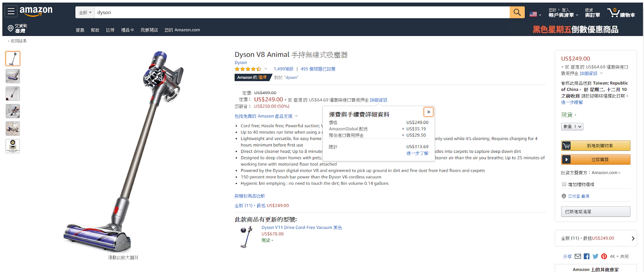Open Amazon's Choice badge
The height and width of the screenshot is (272, 644).
[x=253, y=78]
